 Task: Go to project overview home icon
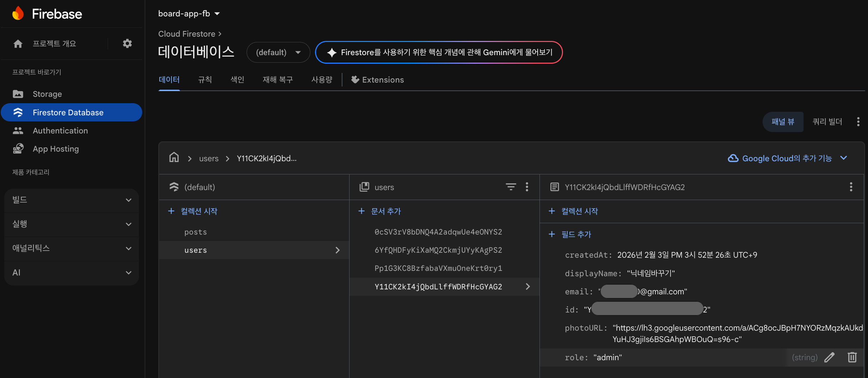pyautogui.click(x=18, y=43)
